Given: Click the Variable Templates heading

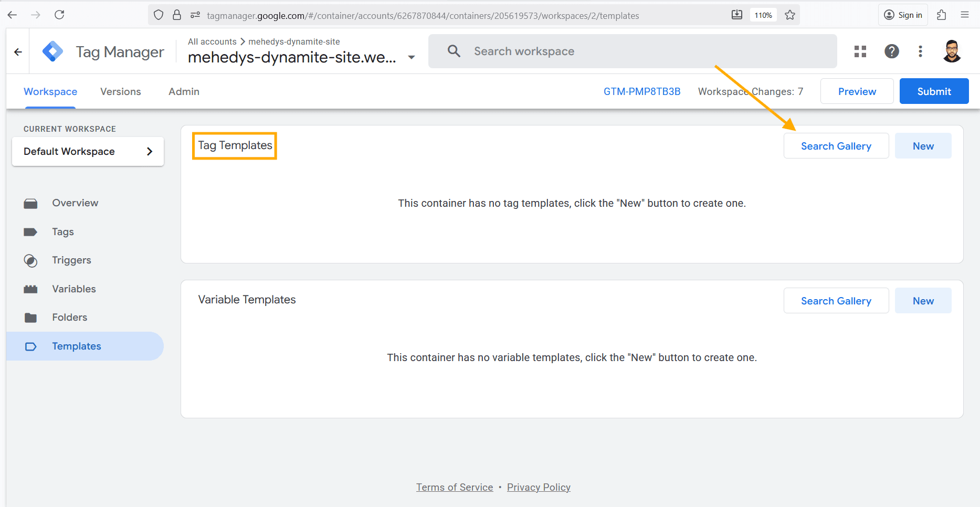Looking at the screenshot, I should click(x=247, y=300).
